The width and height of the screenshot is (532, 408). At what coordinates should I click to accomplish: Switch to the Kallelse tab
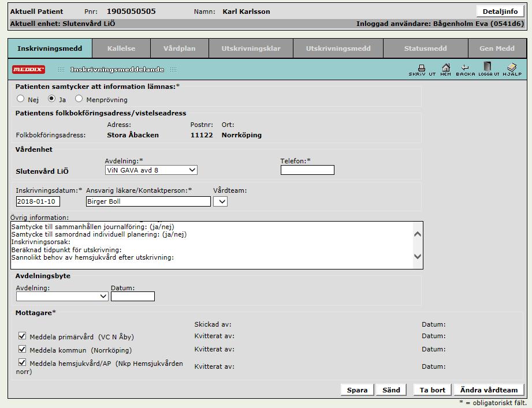click(121, 48)
